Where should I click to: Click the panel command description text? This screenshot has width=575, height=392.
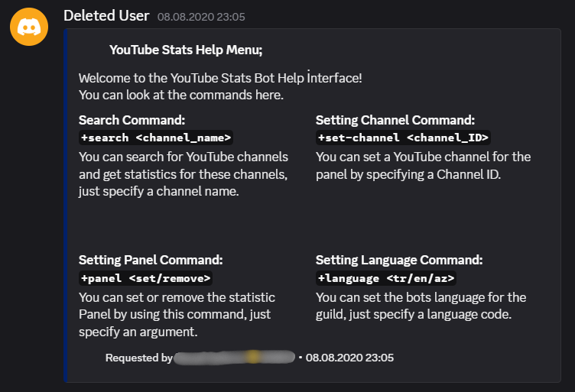177,314
